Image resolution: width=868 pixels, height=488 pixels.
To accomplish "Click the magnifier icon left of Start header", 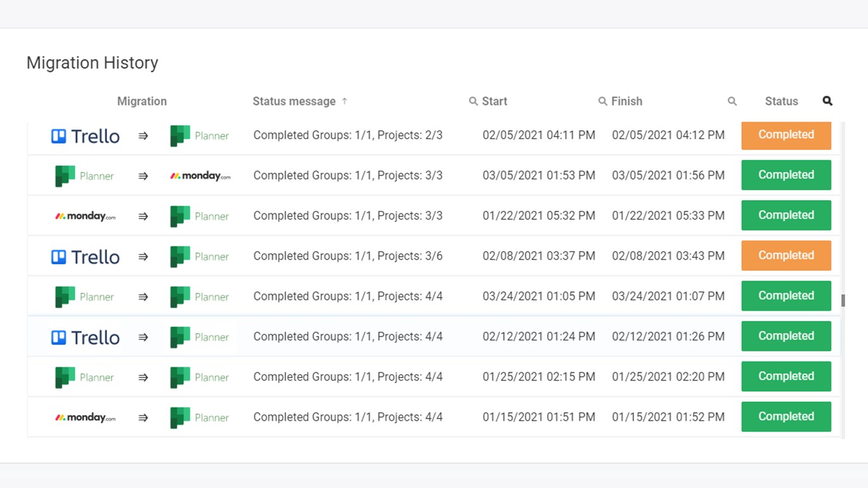I will pos(473,102).
